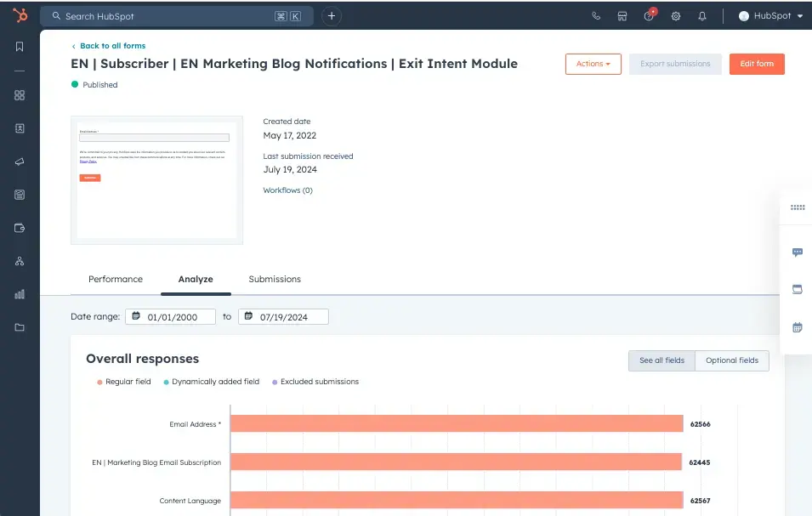Open the Reporting bar-chart sidebar icon
Screen dimensions: 812x516
(20, 294)
